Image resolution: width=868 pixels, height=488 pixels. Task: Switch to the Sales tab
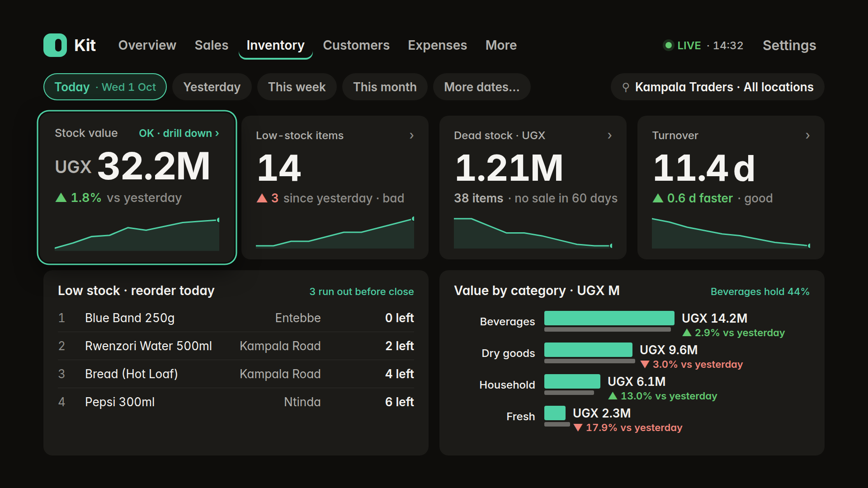point(212,45)
